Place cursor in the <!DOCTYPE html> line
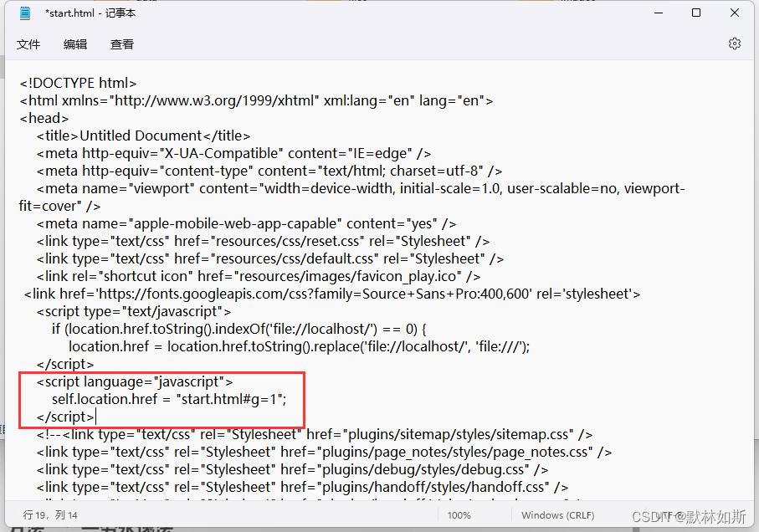 click(x=78, y=83)
